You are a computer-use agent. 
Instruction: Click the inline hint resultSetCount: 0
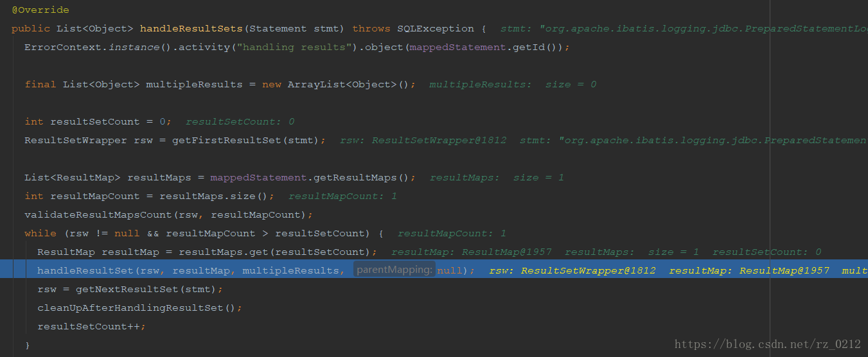[240, 121]
